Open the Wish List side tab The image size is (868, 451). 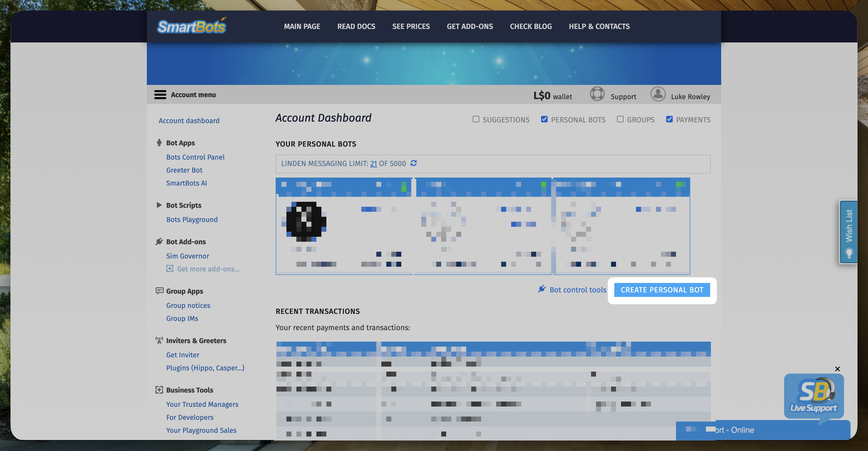849,232
